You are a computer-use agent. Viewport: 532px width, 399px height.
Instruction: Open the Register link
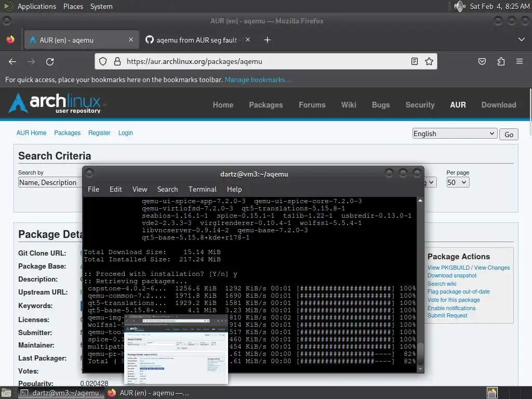point(99,133)
